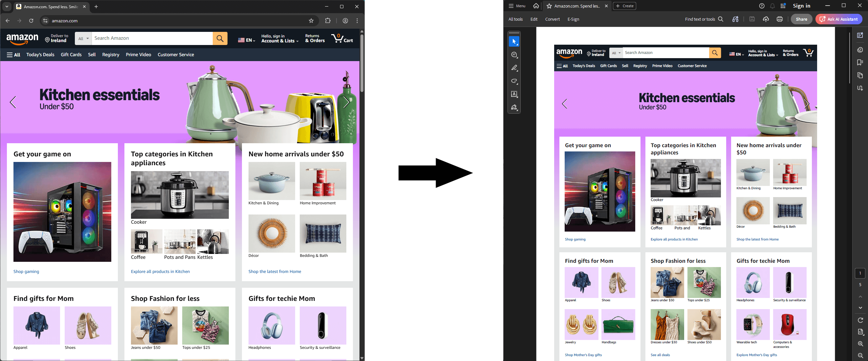
Task: Click the Headphones thumbnail in Chrome
Action: 271,325
